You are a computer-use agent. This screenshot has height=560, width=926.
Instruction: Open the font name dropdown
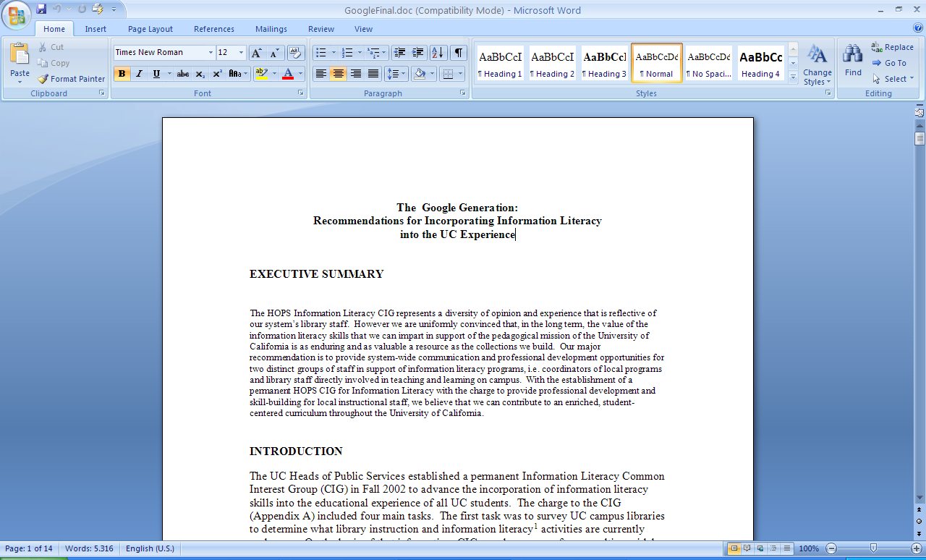pyautogui.click(x=211, y=53)
